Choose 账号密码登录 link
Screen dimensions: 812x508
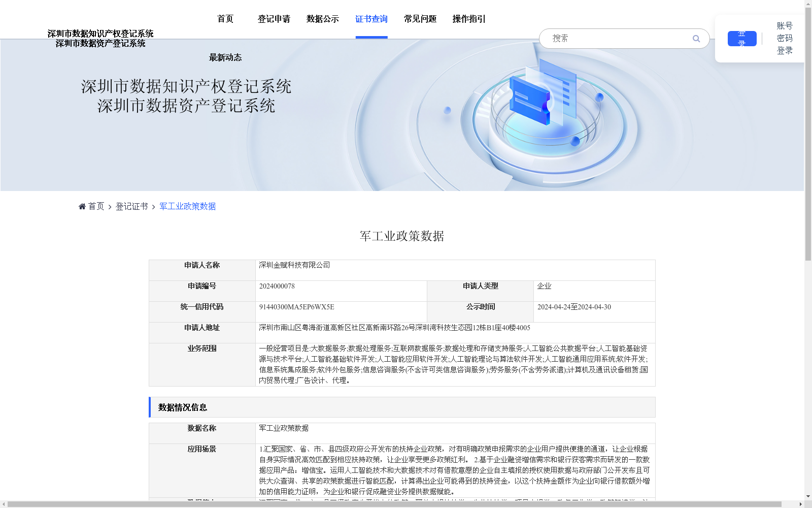click(785, 38)
